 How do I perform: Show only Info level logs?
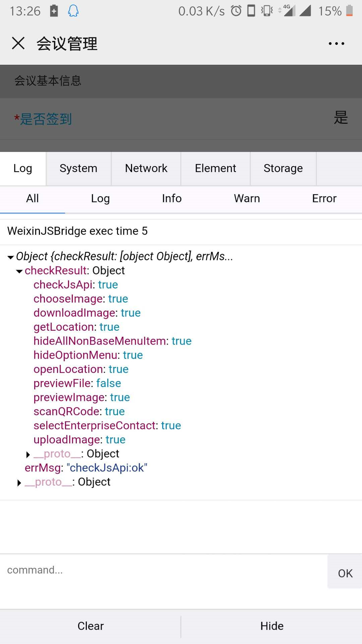172,199
